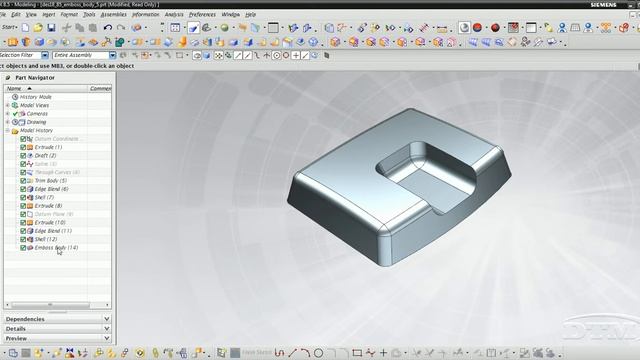
Task: Select Datum Plane (9) feature row
Action: point(53,214)
